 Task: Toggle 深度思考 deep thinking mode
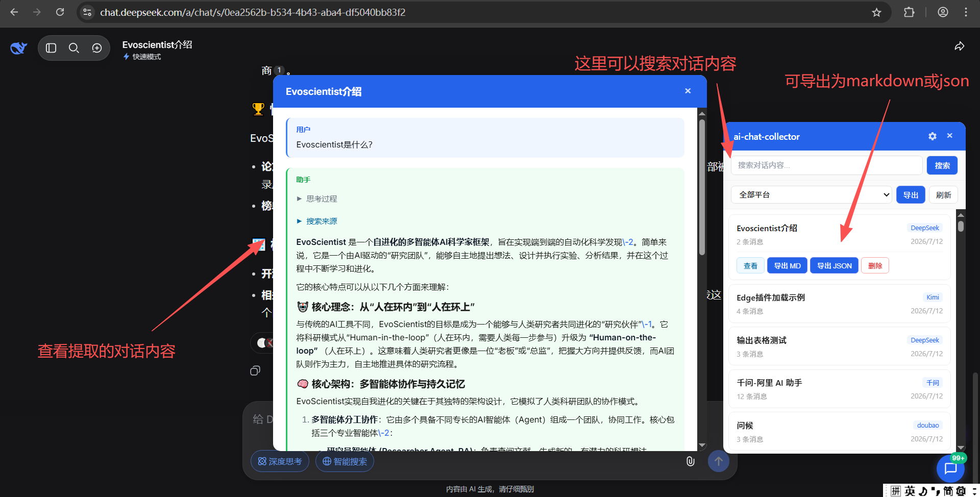click(x=280, y=461)
